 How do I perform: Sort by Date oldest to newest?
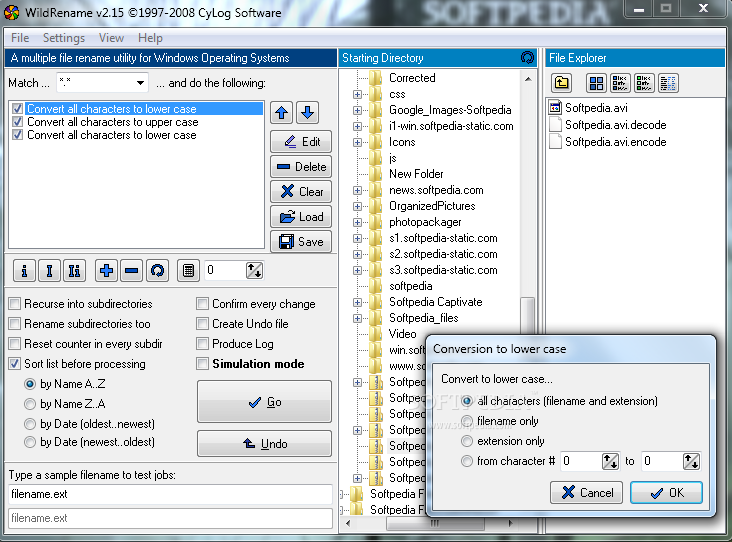click(30, 424)
